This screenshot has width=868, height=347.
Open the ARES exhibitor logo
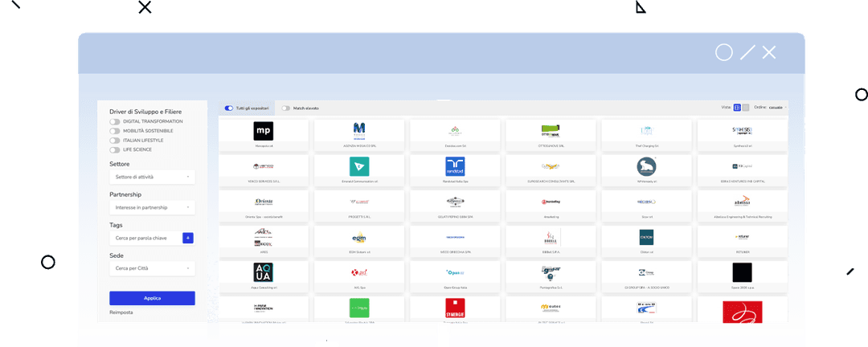[x=264, y=238]
